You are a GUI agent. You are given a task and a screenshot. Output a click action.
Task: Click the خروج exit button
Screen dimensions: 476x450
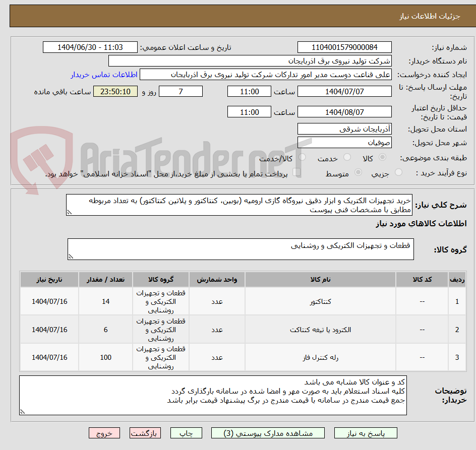pyautogui.click(x=104, y=433)
